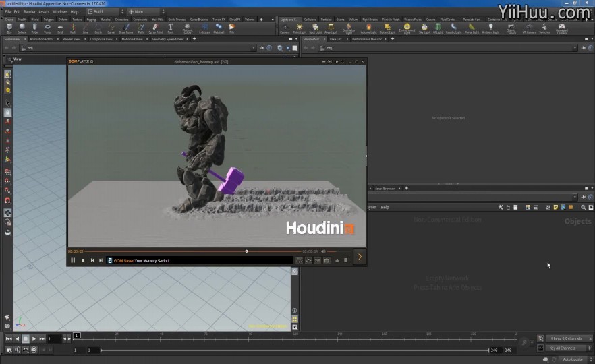Image resolution: width=595 pixels, height=364 pixels.
Task: Create a Box from the shelf
Action: [x=9, y=28]
